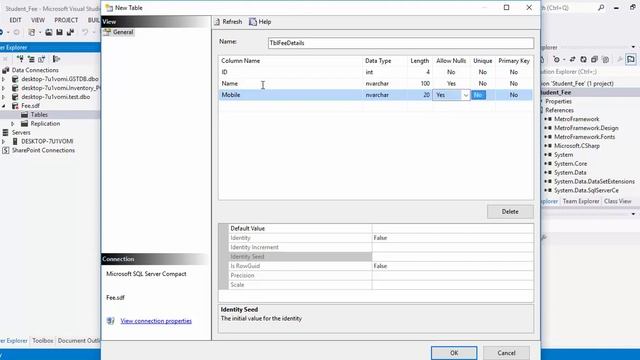Click nvarchar data type for Name row
The height and width of the screenshot is (360, 640).
click(x=384, y=83)
